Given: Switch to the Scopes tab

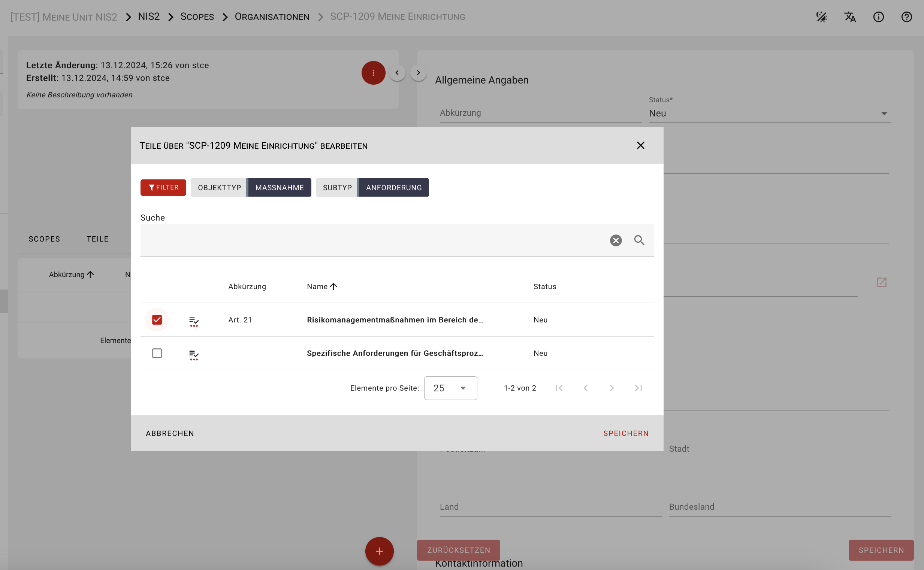Looking at the screenshot, I should [x=44, y=239].
